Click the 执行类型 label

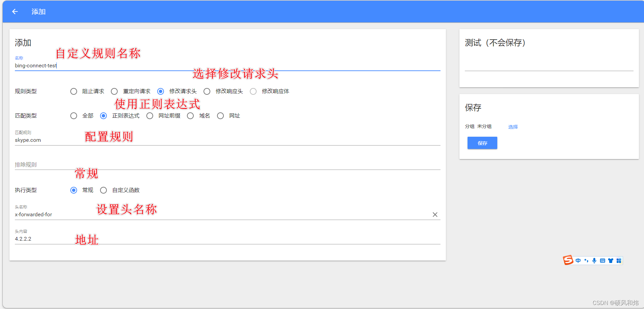[26, 190]
